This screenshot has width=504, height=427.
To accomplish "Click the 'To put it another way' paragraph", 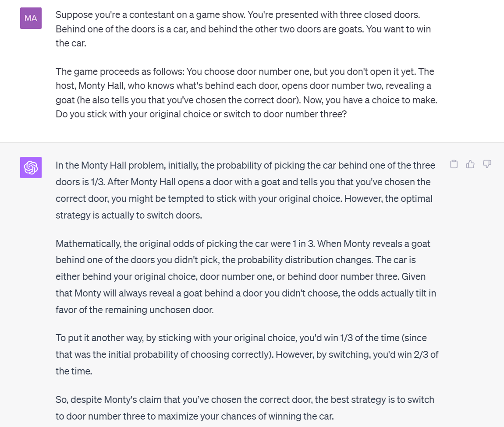I will [x=247, y=354].
